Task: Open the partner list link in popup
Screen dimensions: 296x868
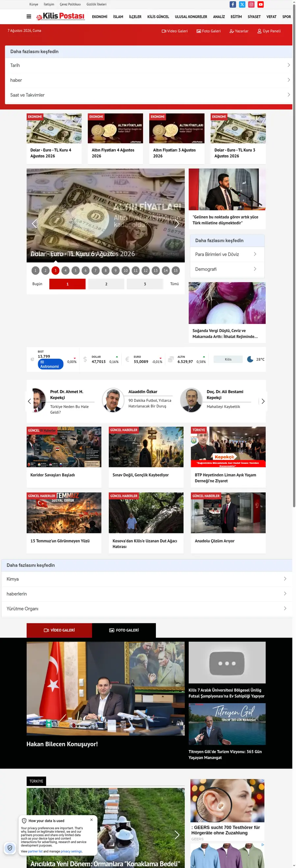Action: [x=35, y=851]
